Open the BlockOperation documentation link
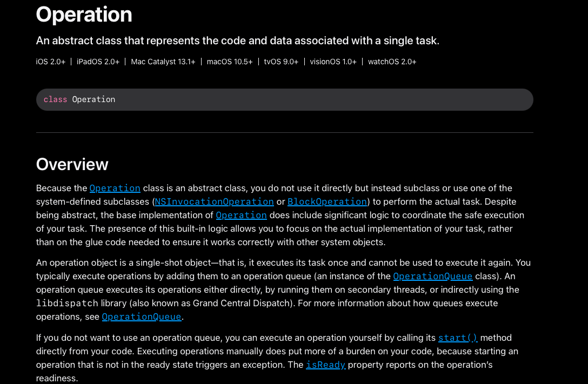The width and height of the screenshot is (588, 384). [327, 202]
